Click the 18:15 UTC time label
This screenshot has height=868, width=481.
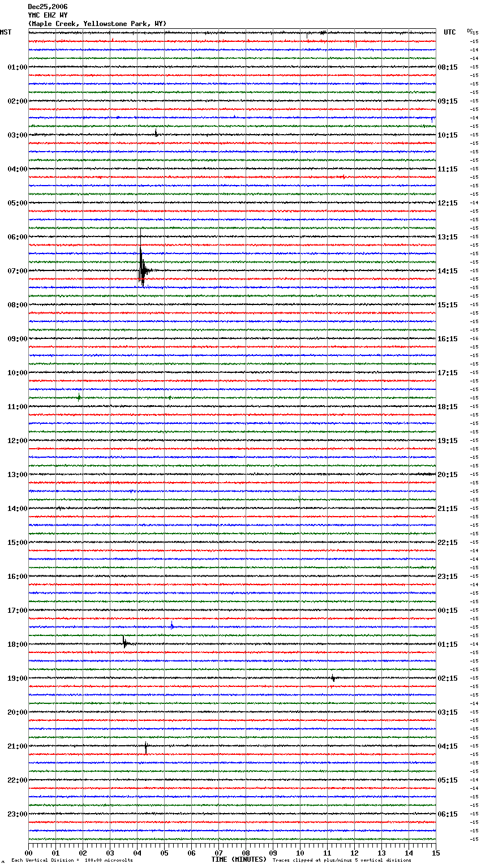tap(448, 407)
